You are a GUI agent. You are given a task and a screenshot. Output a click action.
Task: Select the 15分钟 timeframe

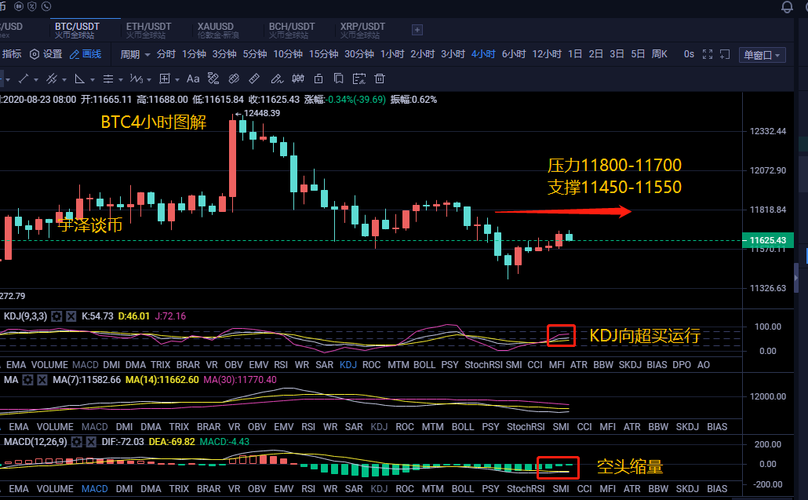coord(323,54)
